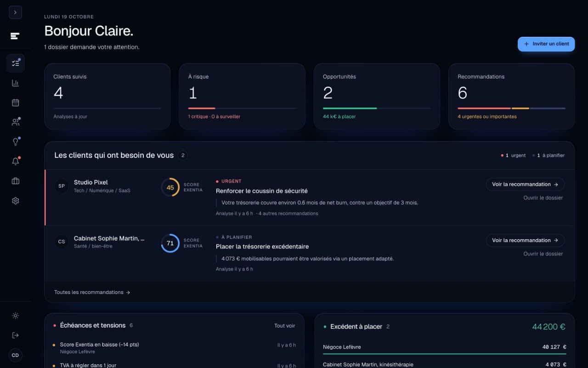This screenshot has height=368, width=588.
Task: Click the 4 autres recommandations text
Action: click(288, 213)
